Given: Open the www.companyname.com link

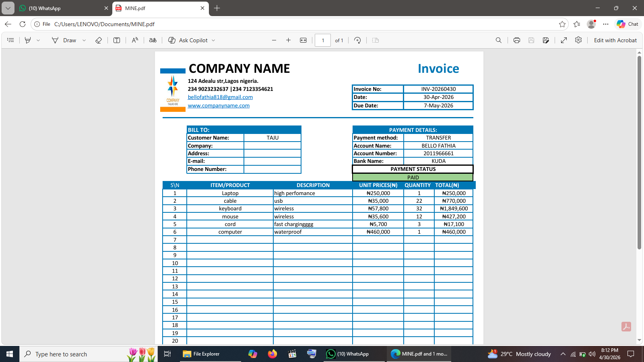Looking at the screenshot, I should [x=219, y=105].
